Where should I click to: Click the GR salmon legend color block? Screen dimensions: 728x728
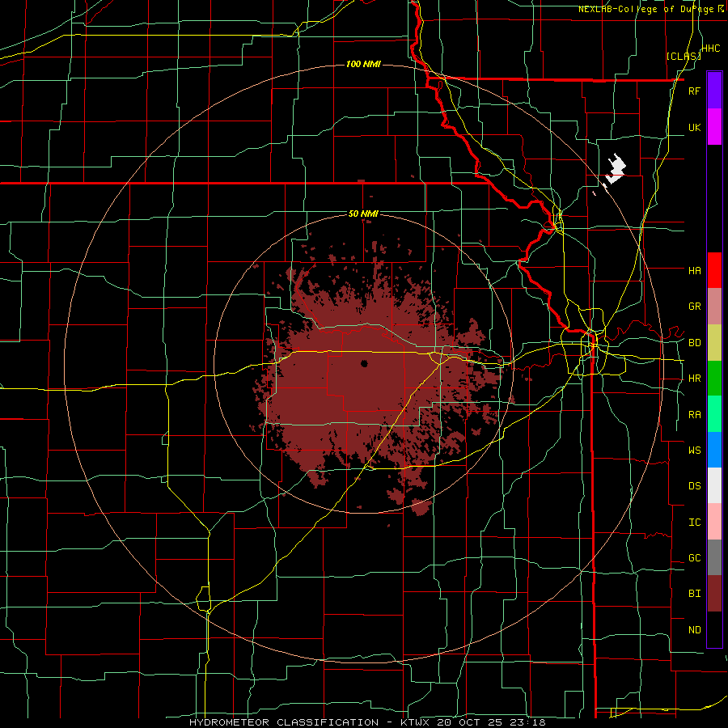tap(714, 307)
